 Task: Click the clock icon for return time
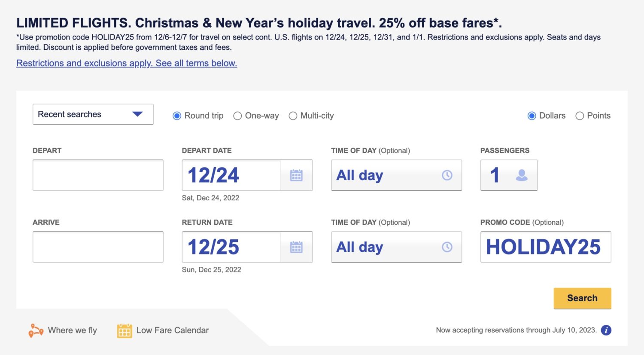(x=447, y=247)
